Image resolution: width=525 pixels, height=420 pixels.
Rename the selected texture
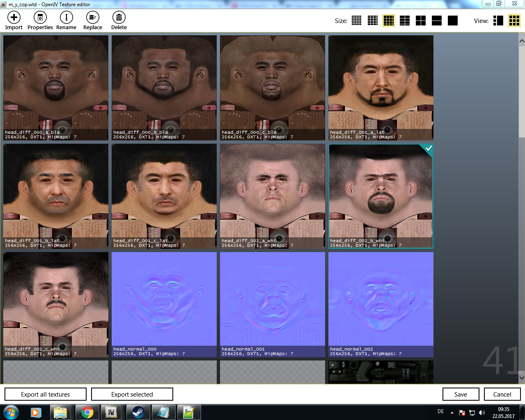pyautogui.click(x=66, y=21)
